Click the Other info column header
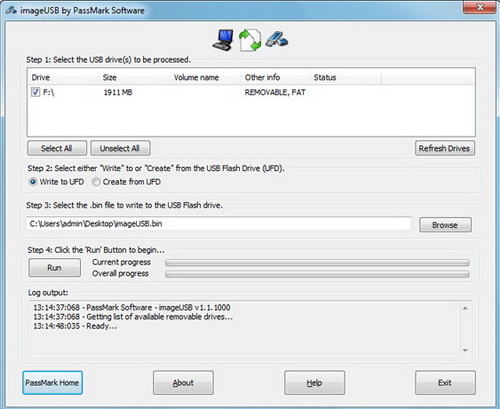The image size is (500, 409). point(276,77)
